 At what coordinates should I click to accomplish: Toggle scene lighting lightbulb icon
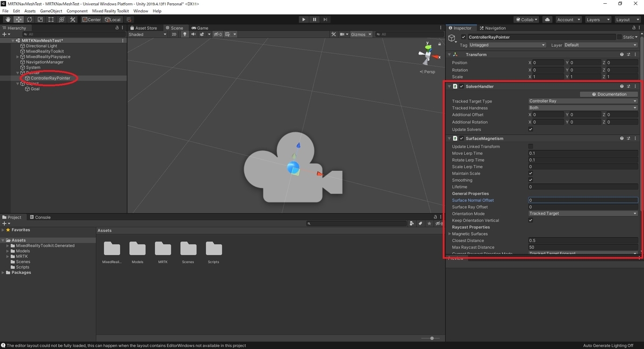click(185, 34)
